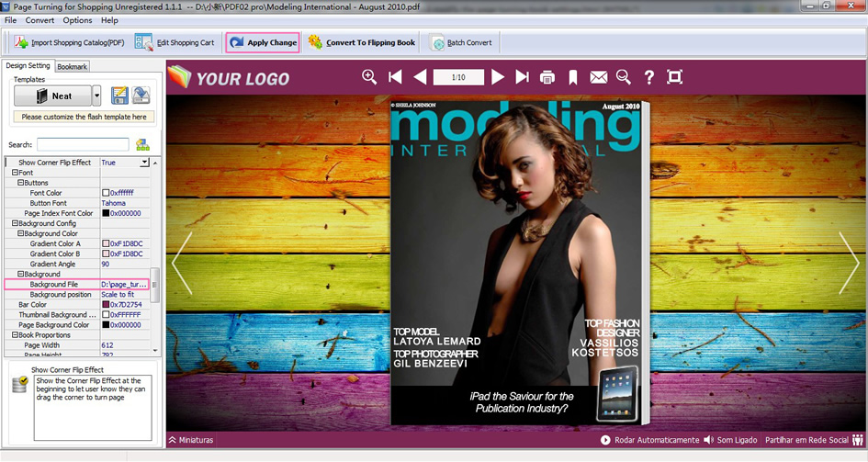Click Convert To Flipping Book
Screen dimensions: 868x462
(x=362, y=42)
